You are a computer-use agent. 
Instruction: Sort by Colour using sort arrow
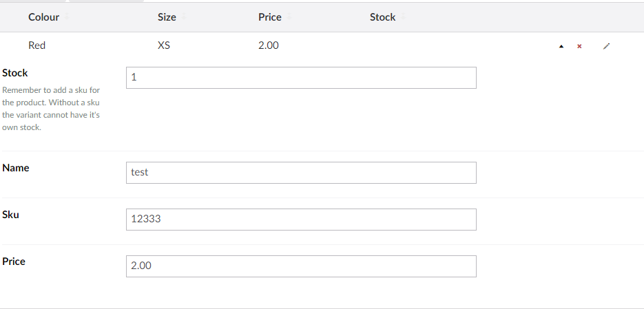tap(67, 17)
